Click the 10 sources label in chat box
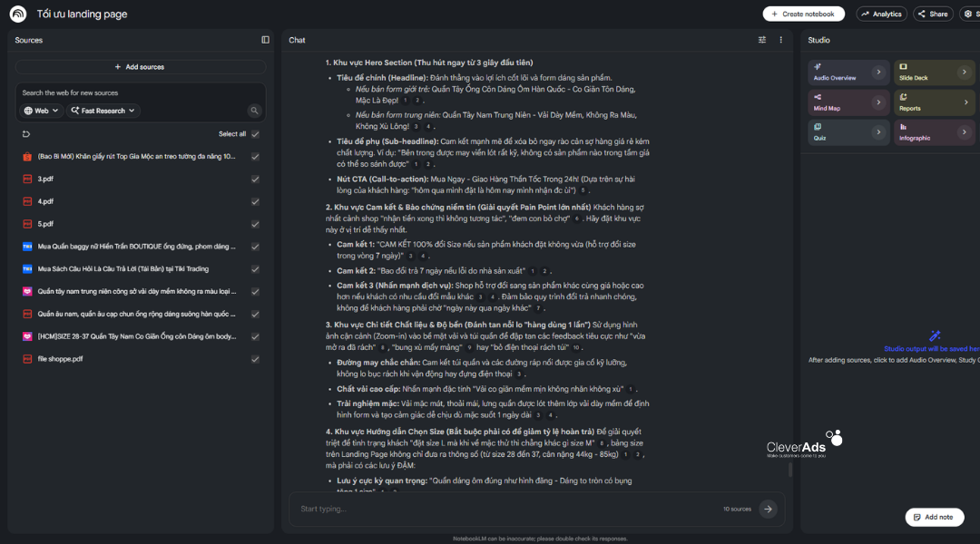Viewport: 980px width, 544px height. point(737,509)
